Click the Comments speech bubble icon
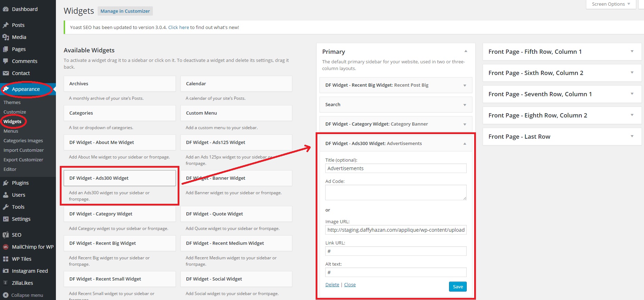This screenshot has width=644, height=300. pyautogui.click(x=6, y=61)
